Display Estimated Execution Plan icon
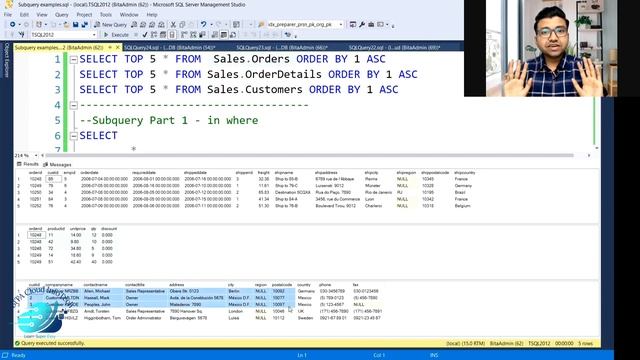 point(153,35)
